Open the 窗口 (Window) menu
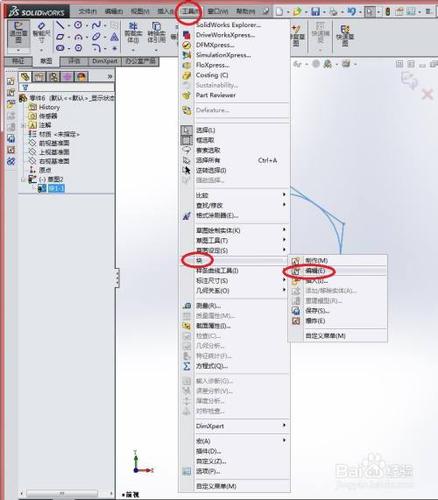The image size is (438, 500). point(217,11)
